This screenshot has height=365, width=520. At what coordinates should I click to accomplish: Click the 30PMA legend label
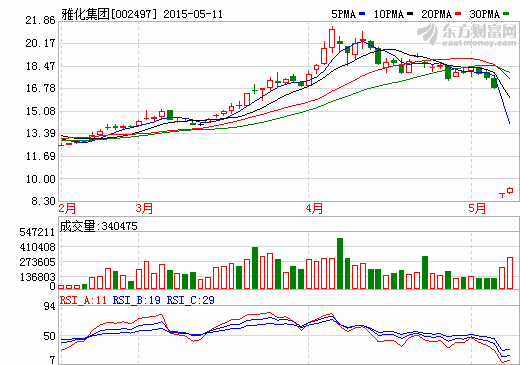(x=485, y=14)
